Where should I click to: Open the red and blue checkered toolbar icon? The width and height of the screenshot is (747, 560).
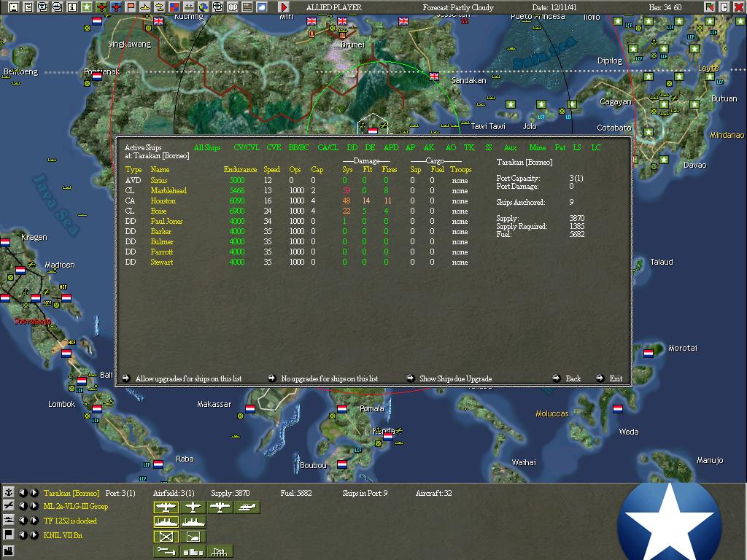(x=174, y=7)
